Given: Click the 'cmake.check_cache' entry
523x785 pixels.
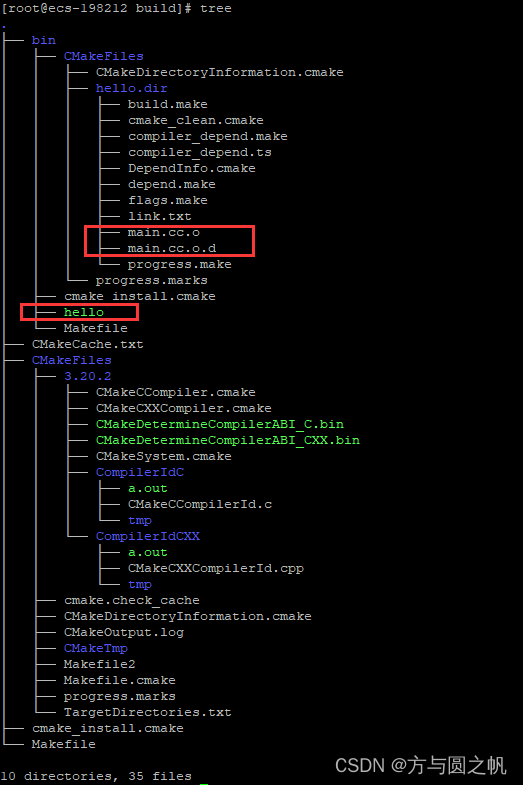Looking at the screenshot, I should [x=132, y=601].
